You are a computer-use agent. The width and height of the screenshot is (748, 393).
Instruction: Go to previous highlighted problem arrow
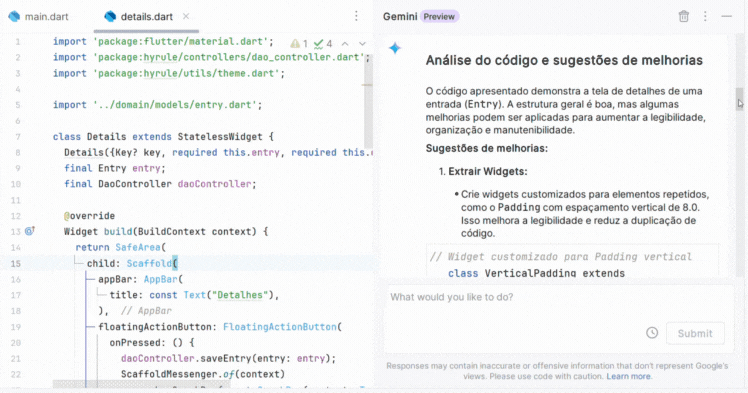coord(345,44)
